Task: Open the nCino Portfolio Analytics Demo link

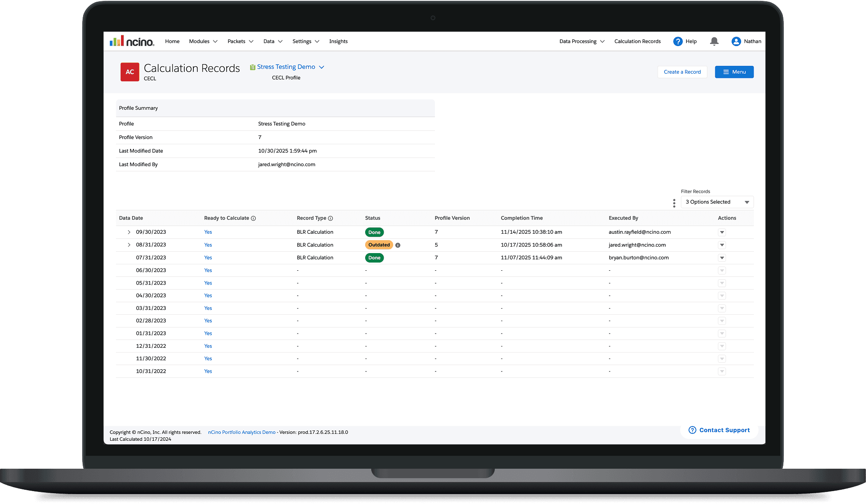Action: click(242, 432)
